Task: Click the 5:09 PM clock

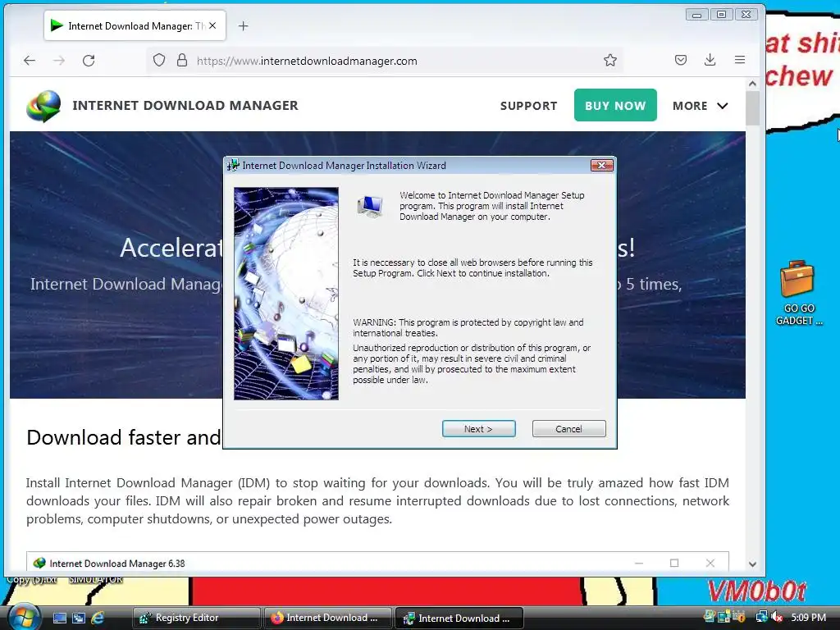Action: tap(808, 617)
